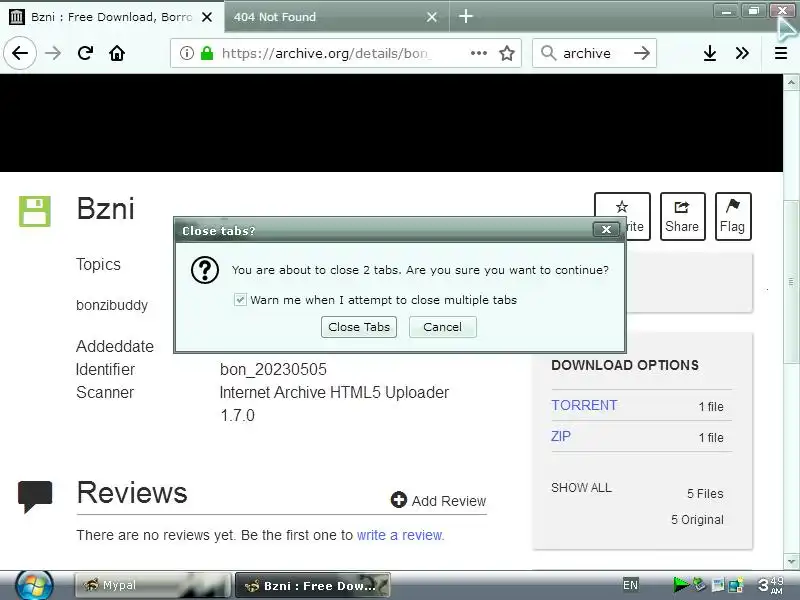Confirm with the Close Tabs button
The image size is (800, 600).
[x=359, y=327]
